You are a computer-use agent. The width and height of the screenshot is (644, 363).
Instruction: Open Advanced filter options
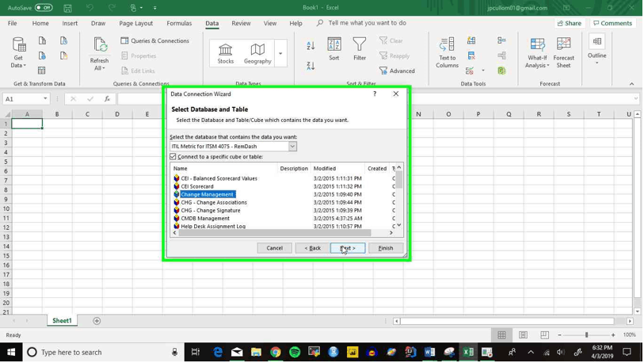pos(397,71)
